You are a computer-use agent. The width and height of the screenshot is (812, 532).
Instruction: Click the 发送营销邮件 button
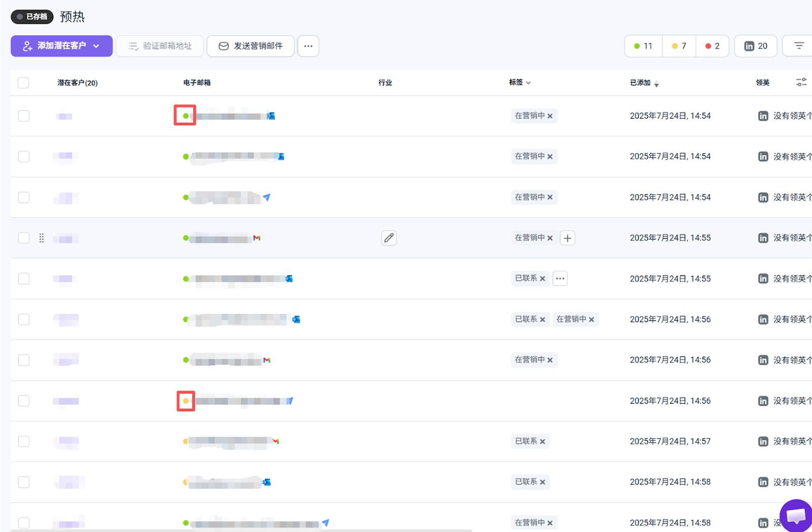pyautogui.click(x=250, y=46)
